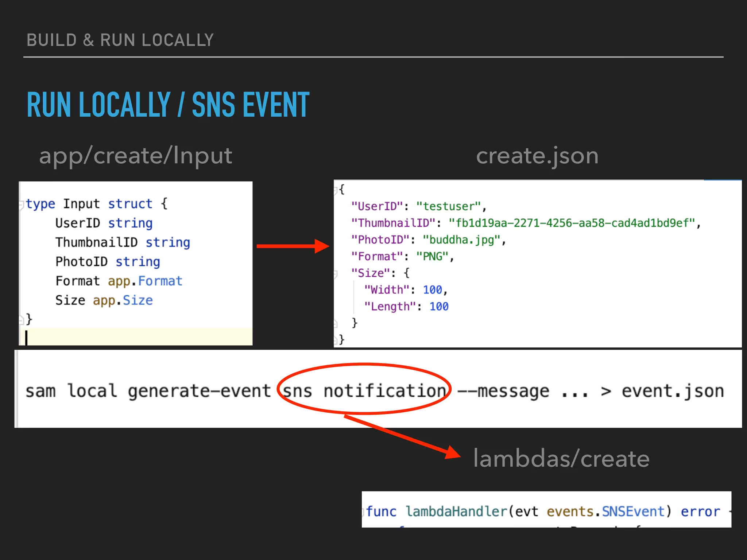
Task: Click the "PNG" format value
Action: click(x=432, y=256)
